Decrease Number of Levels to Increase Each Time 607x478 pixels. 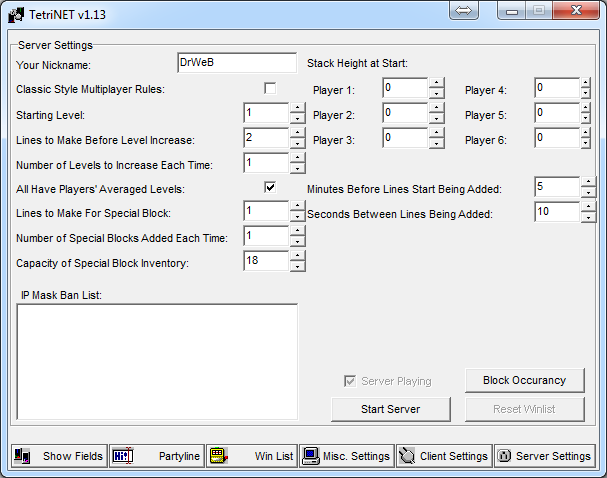297,168
